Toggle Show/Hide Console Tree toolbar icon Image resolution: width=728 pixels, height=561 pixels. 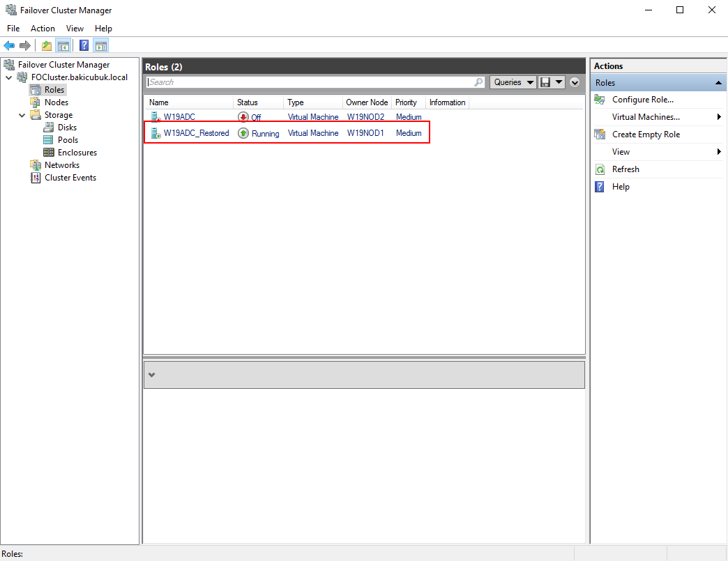point(63,45)
